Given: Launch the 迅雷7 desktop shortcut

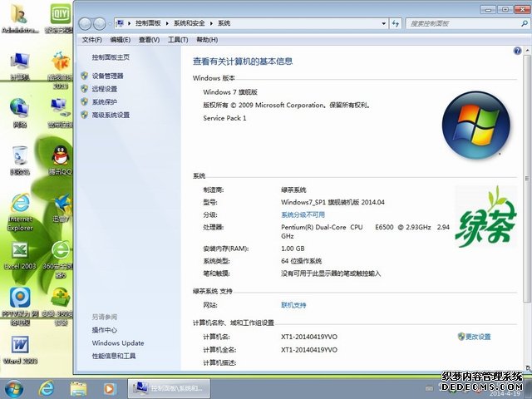Looking at the screenshot, I should (61, 208).
